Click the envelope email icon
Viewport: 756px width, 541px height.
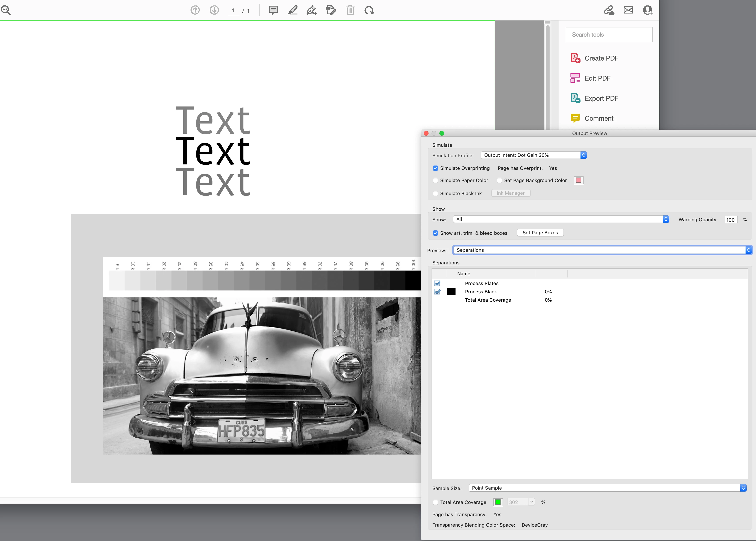tap(628, 10)
